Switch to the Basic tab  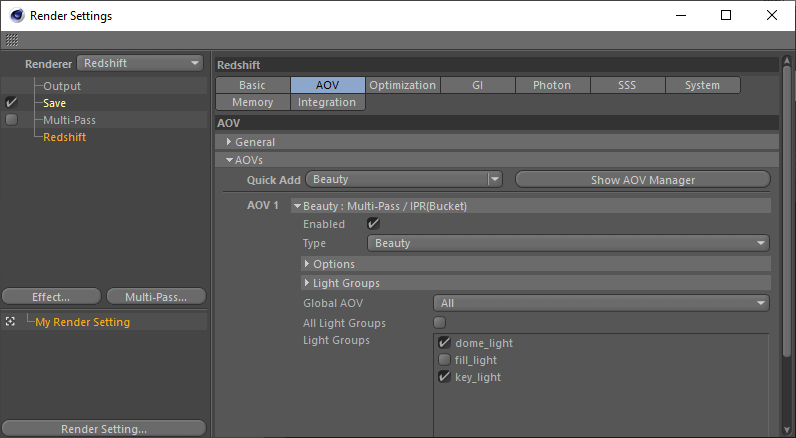coord(253,85)
